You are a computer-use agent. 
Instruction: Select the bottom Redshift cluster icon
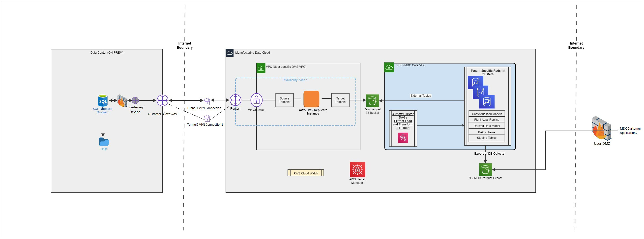point(487,102)
